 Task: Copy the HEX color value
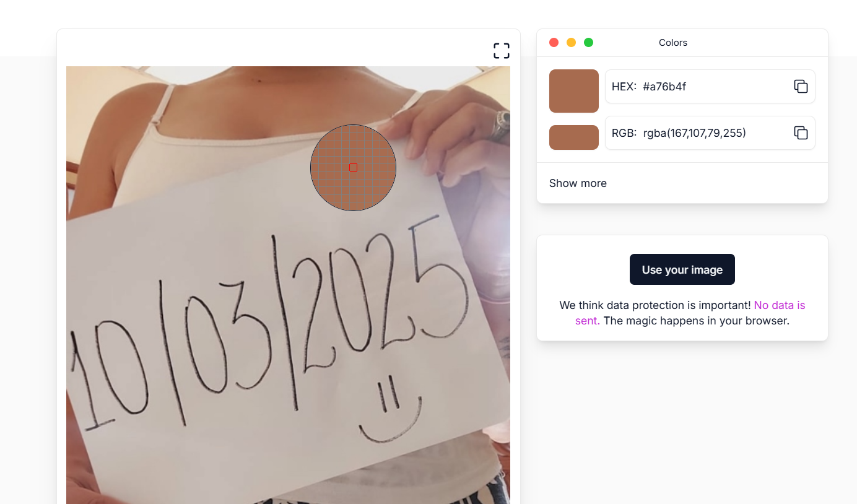801,87
